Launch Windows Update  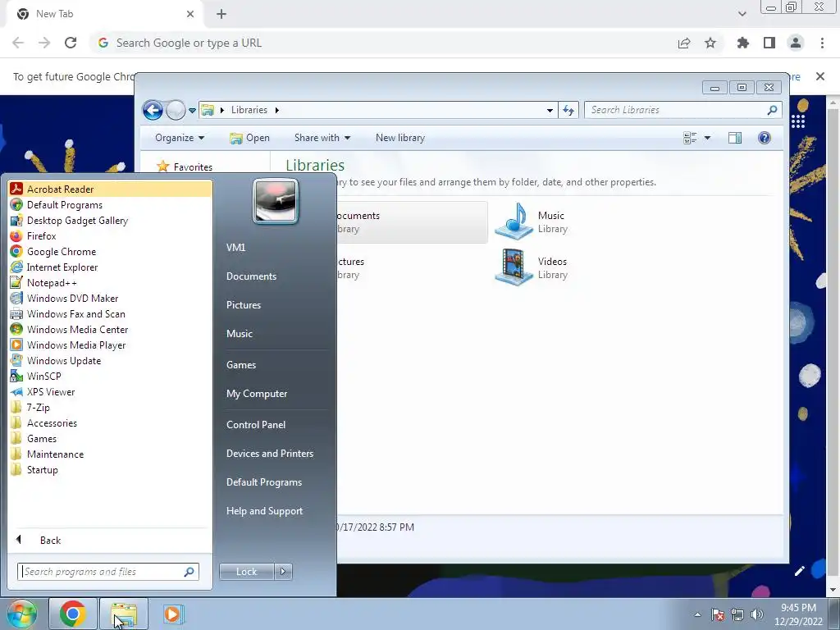[110, 361]
